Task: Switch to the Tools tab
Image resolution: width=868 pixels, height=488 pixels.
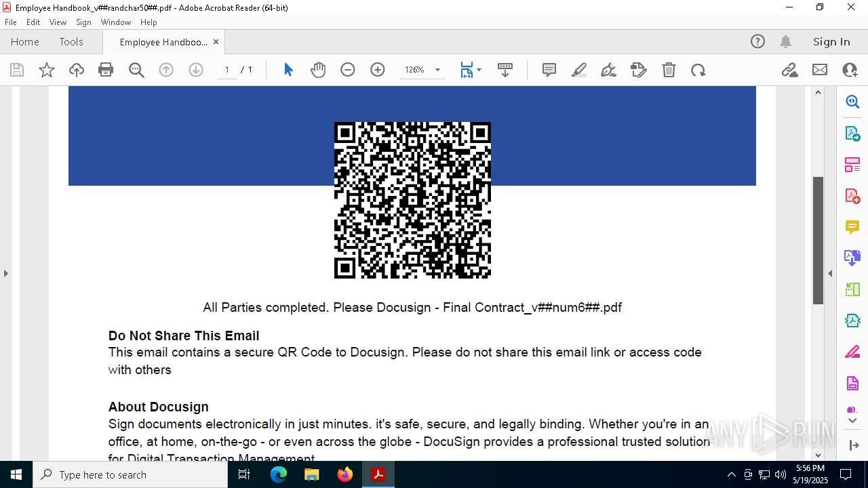Action: (x=71, y=41)
